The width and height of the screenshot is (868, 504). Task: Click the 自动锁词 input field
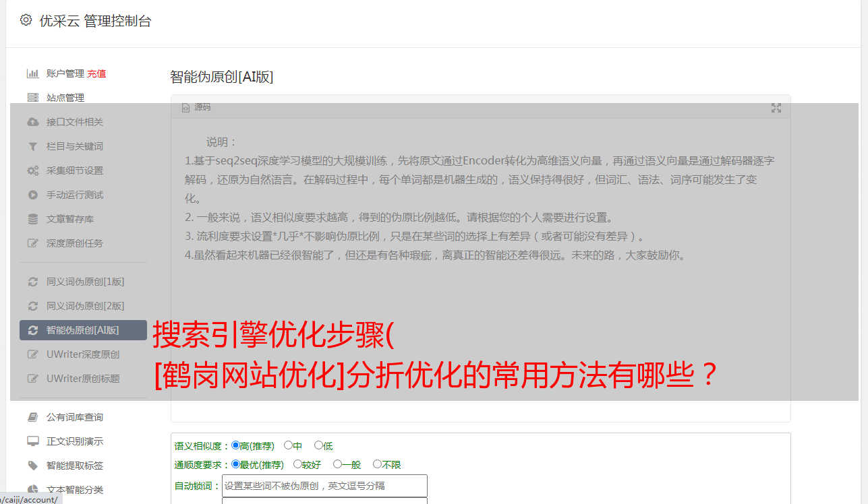tap(324, 486)
